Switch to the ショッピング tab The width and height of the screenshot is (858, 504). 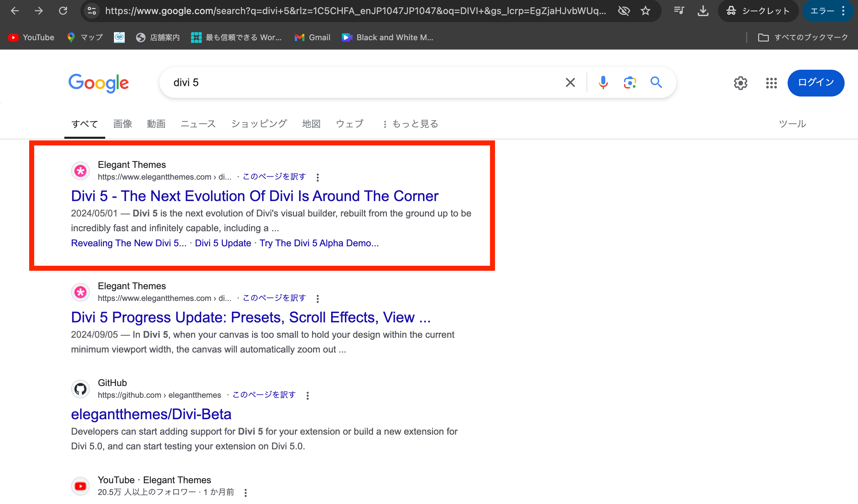[x=259, y=124]
